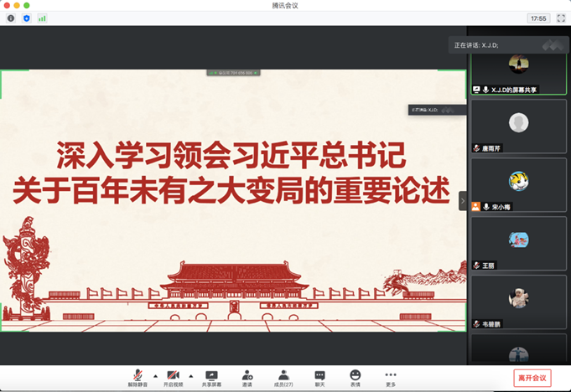Show the 成员(27) members list

point(283,374)
